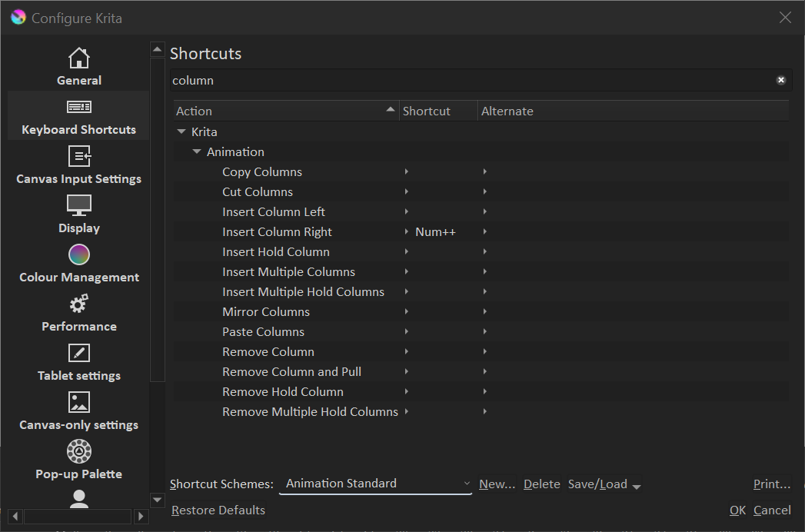Viewport: 805px width, 532px height.
Task: Open the Tablet settings icon
Action: coord(79,353)
